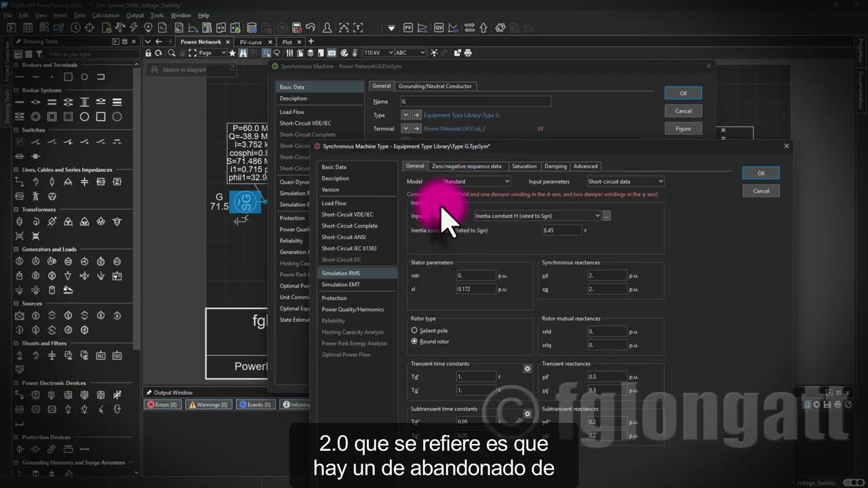Open the Calculation menu

[x=105, y=15]
